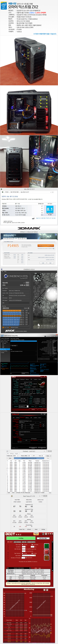Open the POWER SUPPLY tab in OCCT
The image size is (58, 644).
point(31,542)
